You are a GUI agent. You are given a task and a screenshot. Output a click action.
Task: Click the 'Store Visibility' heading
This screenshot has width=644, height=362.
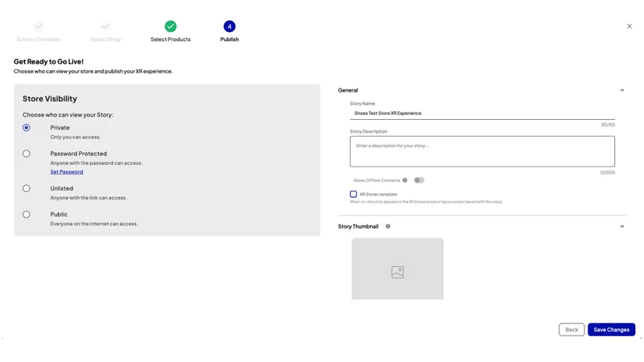pos(50,98)
